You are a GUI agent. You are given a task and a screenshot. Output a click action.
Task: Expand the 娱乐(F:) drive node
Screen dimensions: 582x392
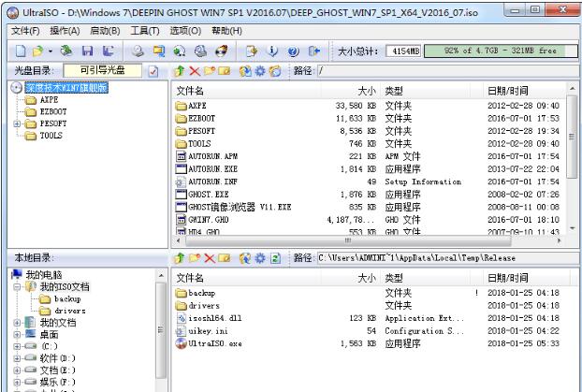point(17,382)
